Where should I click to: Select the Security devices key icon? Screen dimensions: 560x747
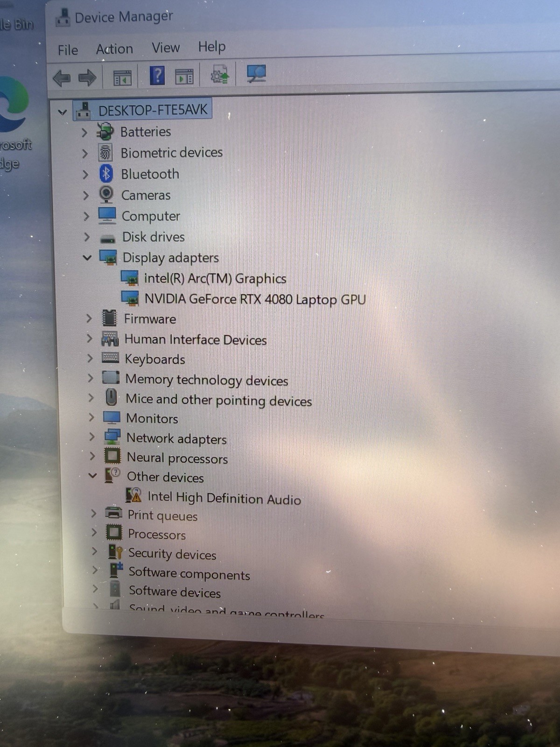(x=115, y=551)
